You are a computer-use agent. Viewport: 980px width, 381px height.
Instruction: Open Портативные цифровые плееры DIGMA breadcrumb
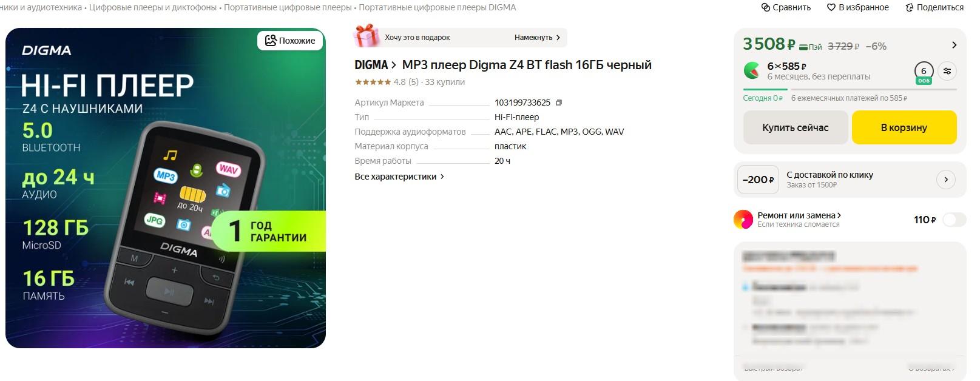(437, 7)
